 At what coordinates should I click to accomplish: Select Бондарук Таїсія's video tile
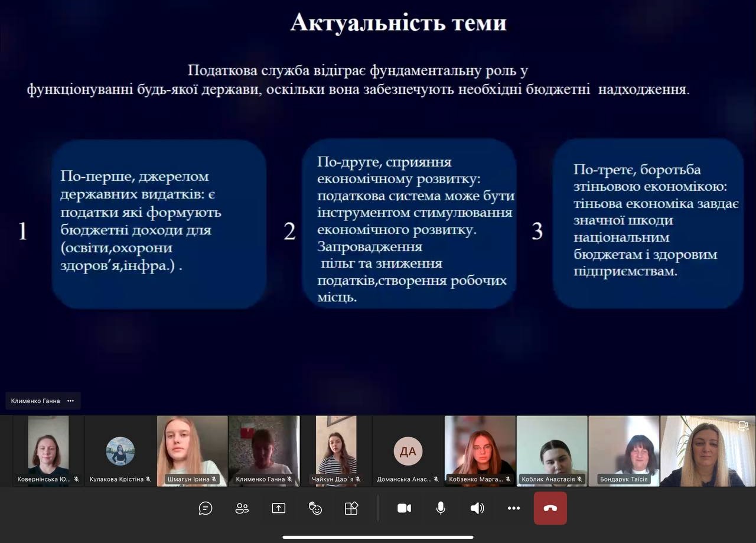pyautogui.click(x=624, y=450)
